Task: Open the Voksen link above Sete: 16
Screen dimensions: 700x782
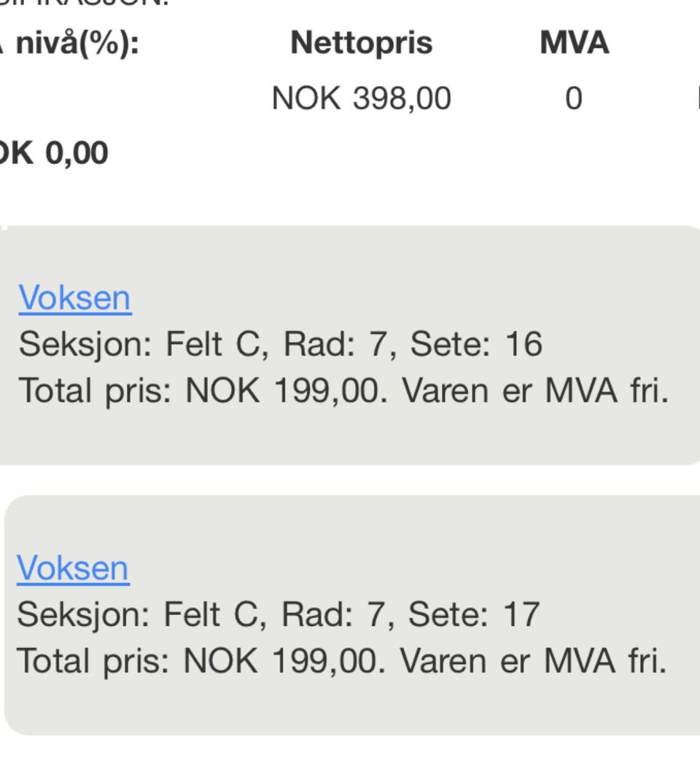Action: 75,299
